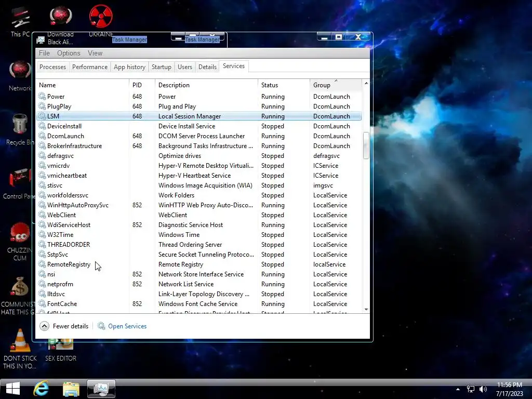Select the BrokerInfrastructure service row

[x=199, y=145]
